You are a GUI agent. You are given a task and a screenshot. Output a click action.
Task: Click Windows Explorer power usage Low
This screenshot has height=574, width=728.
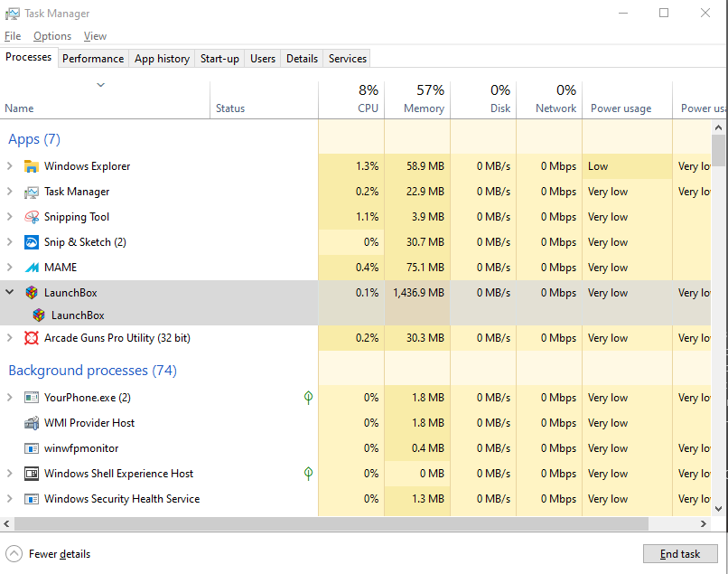coord(598,166)
